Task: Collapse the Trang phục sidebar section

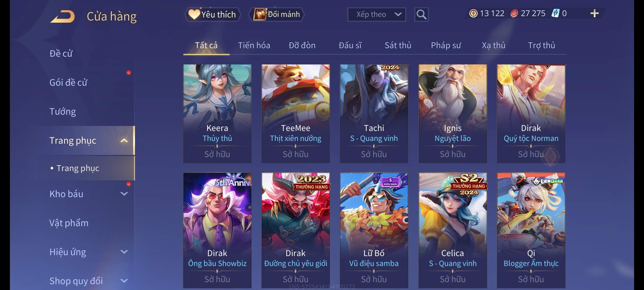Action: [x=124, y=140]
